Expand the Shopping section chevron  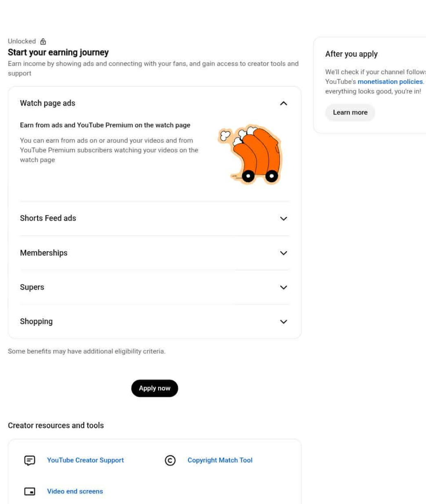[x=284, y=322]
